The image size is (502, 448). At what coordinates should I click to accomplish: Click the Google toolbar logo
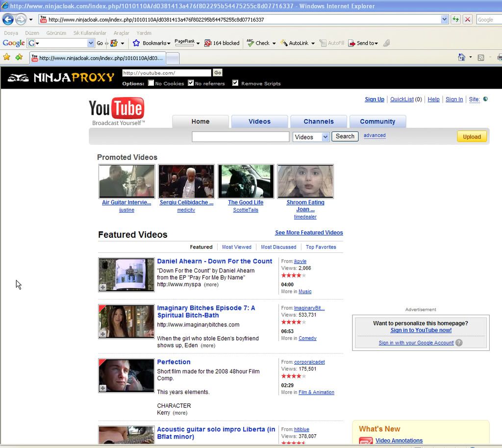pos(13,43)
